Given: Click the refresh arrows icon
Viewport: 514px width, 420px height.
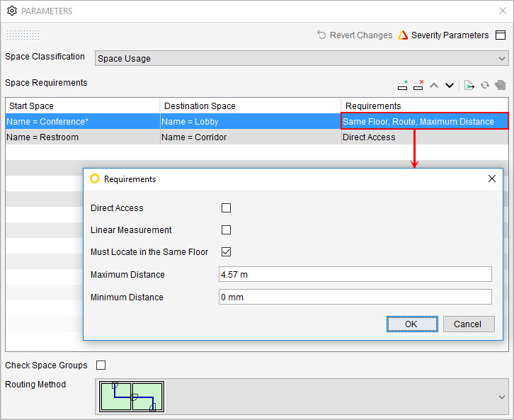Looking at the screenshot, I should (485, 85).
